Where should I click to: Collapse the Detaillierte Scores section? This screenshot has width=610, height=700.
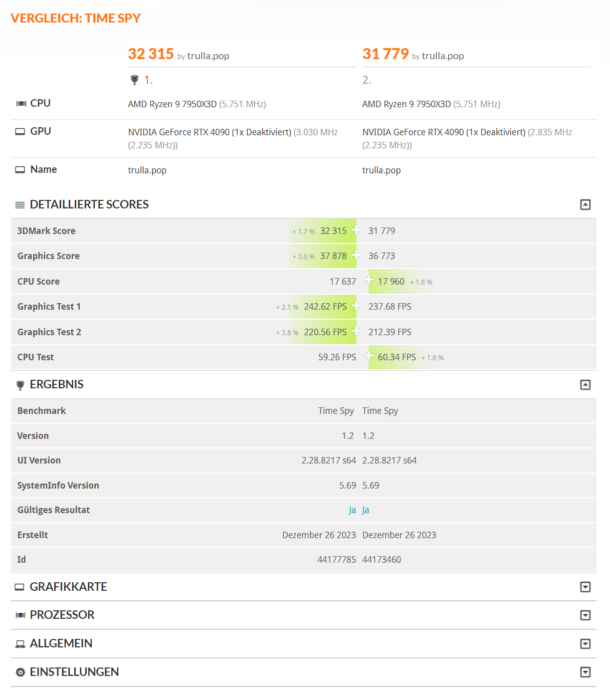(x=585, y=204)
